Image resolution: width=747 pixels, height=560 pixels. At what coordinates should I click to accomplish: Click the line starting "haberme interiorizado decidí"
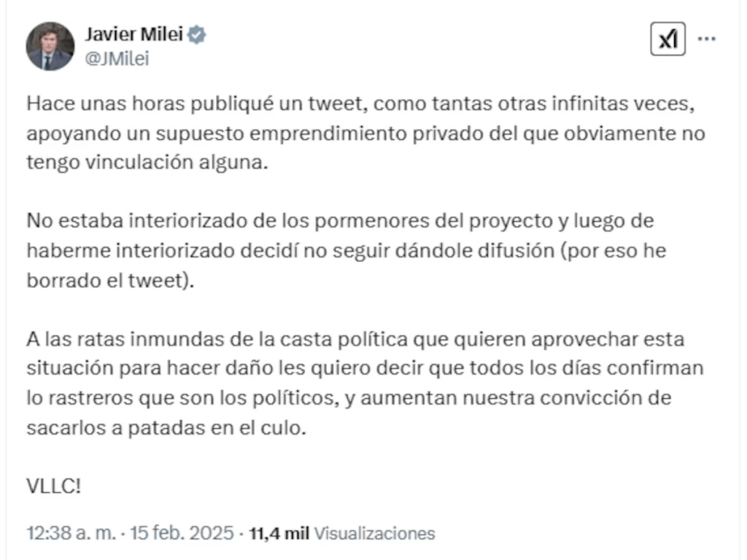347,250
